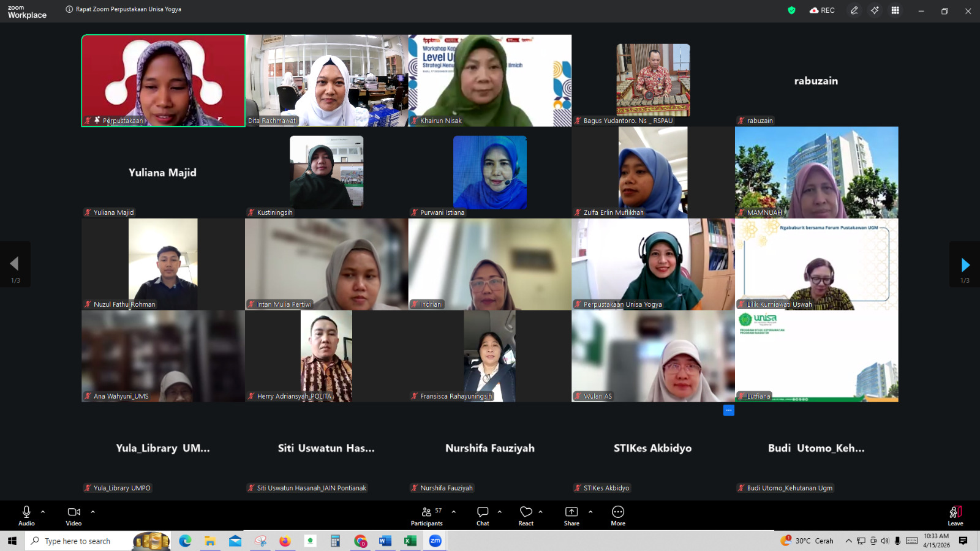Open the meeting security shield icon
980x551 pixels.
point(790,10)
